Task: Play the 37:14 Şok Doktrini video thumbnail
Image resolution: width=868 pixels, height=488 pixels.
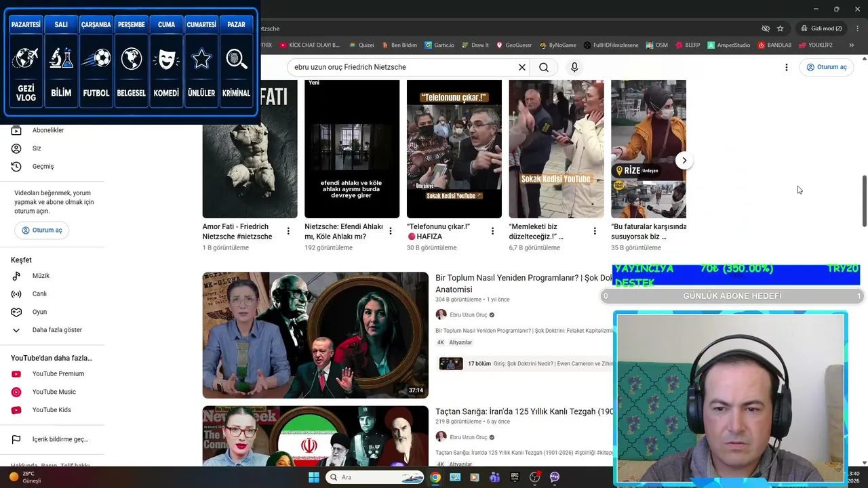Action: point(315,335)
